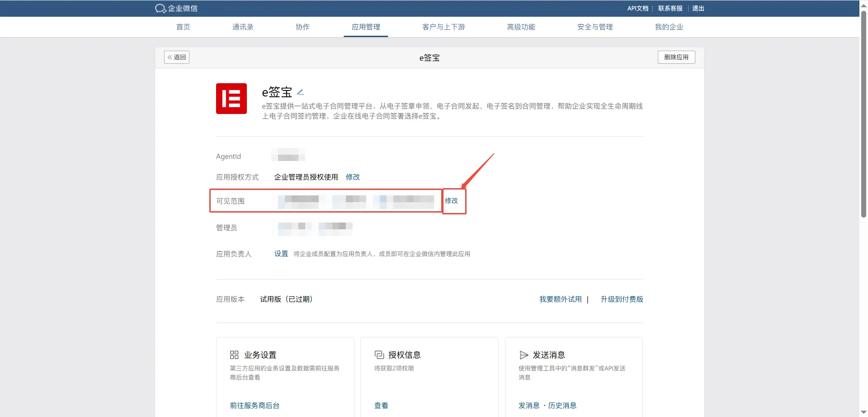868x417 pixels.
Task: Click 查看 under 授权信息
Action: 381,405
